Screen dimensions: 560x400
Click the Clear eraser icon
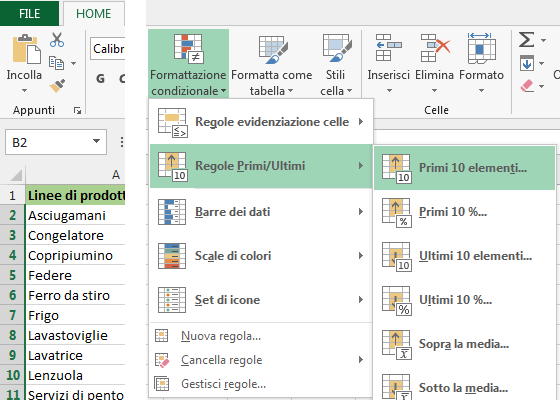click(527, 86)
